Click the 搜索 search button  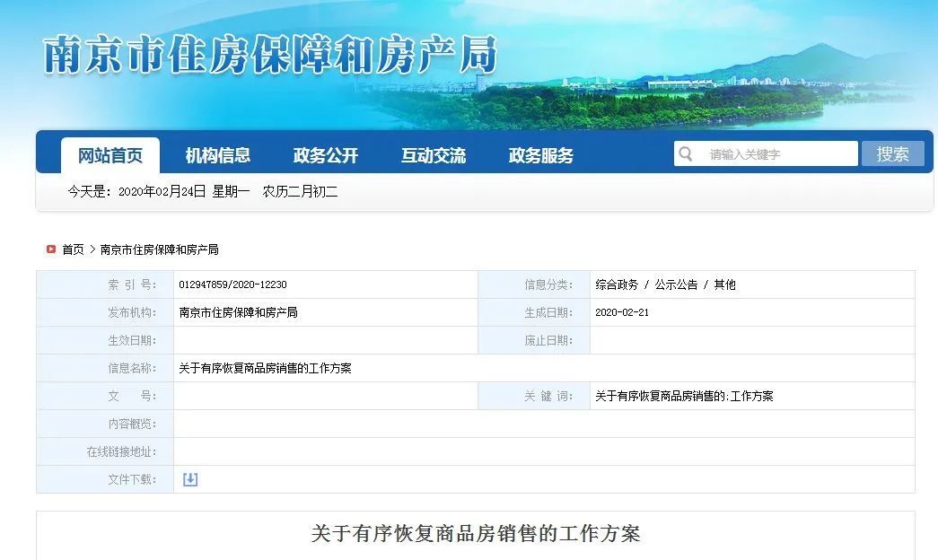click(x=891, y=153)
